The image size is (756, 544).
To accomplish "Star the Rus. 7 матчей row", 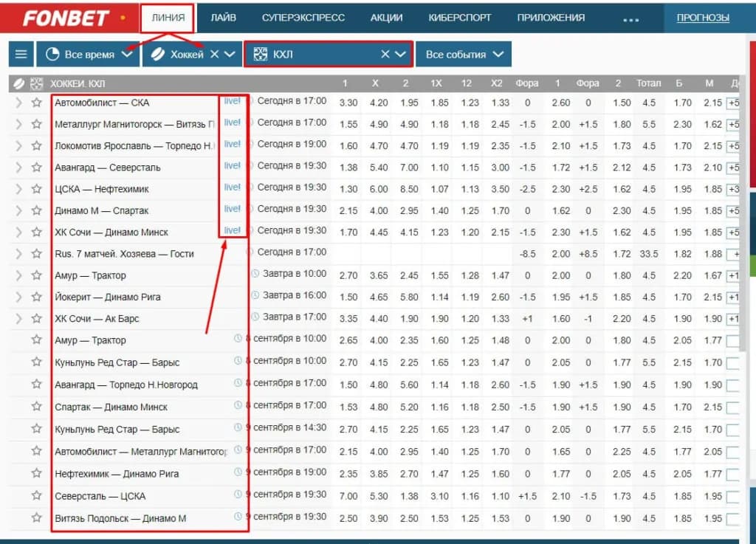I will coord(37,253).
